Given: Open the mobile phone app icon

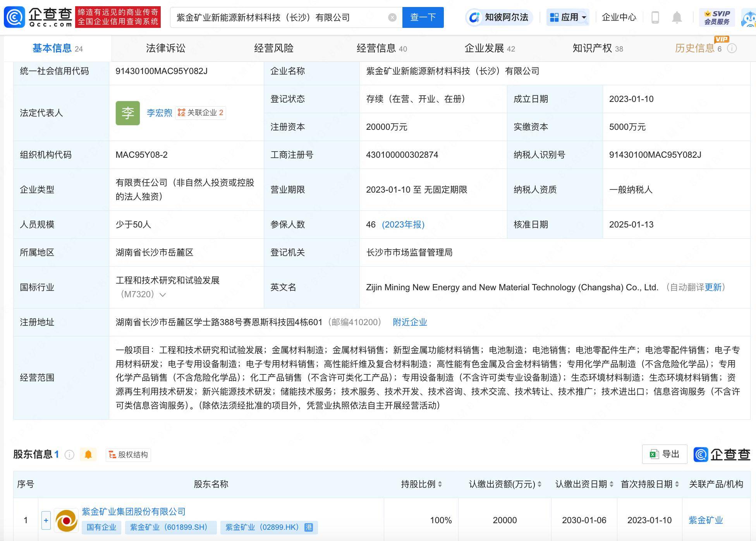Looking at the screenshot, I should click(655, 17).
